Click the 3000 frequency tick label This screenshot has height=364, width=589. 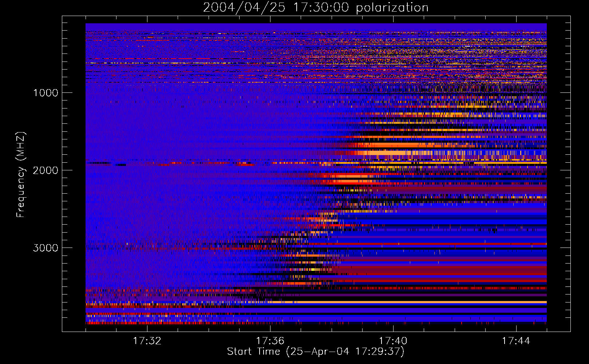[46, 248]
